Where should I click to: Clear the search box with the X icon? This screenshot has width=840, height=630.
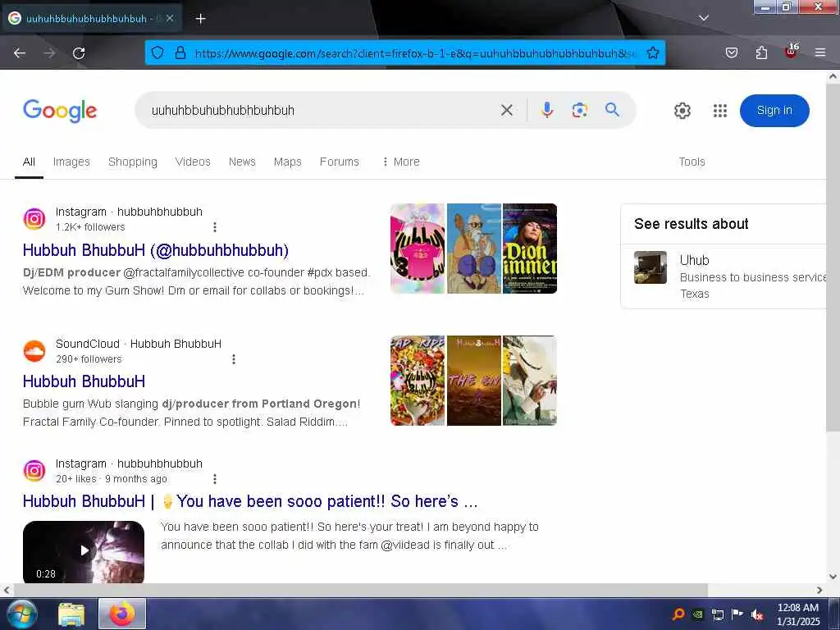click(x=506, y=111)
